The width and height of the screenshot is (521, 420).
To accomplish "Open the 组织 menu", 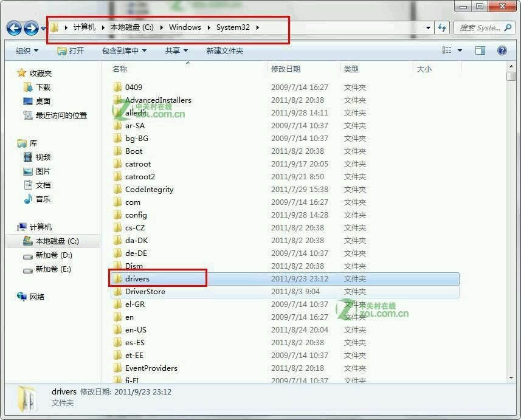I will click(x=27, y=51).
